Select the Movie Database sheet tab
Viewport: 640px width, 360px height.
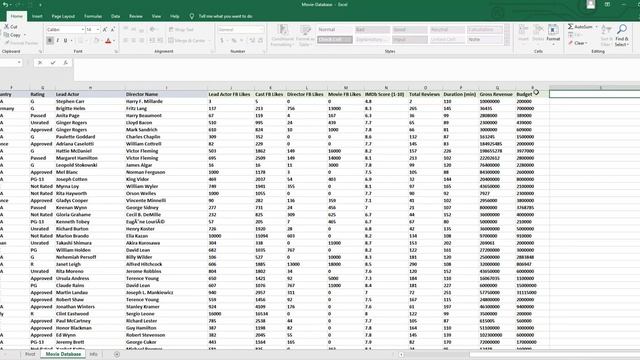coord(63,354)
